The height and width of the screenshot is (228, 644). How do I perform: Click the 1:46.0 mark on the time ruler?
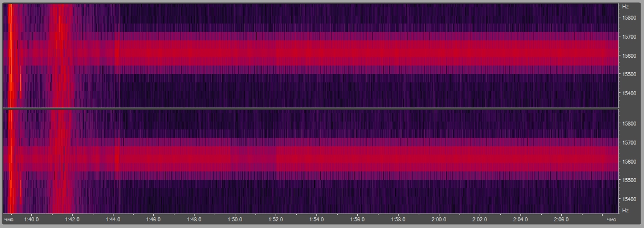pos(154,220)
